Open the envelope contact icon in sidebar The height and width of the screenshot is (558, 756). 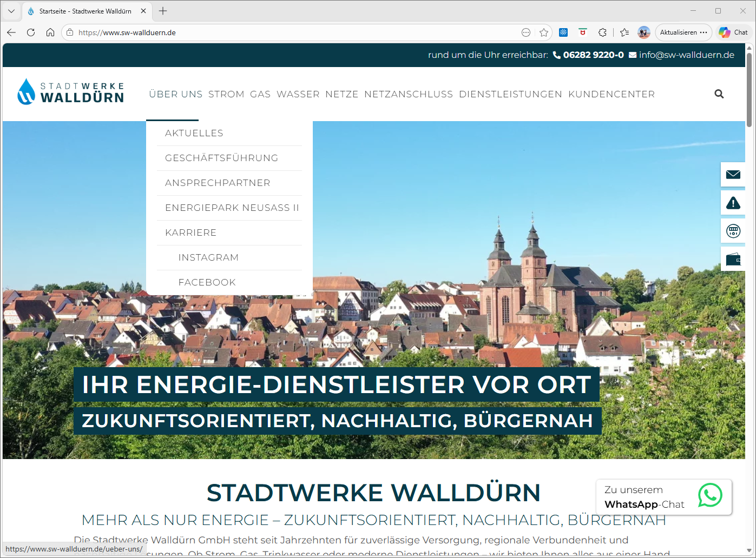pyautogui.click(x=733, y=175)
